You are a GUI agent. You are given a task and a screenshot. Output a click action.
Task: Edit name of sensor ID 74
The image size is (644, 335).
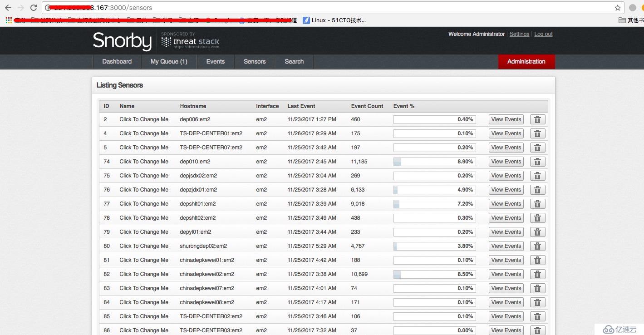click(x=144, y=162)
